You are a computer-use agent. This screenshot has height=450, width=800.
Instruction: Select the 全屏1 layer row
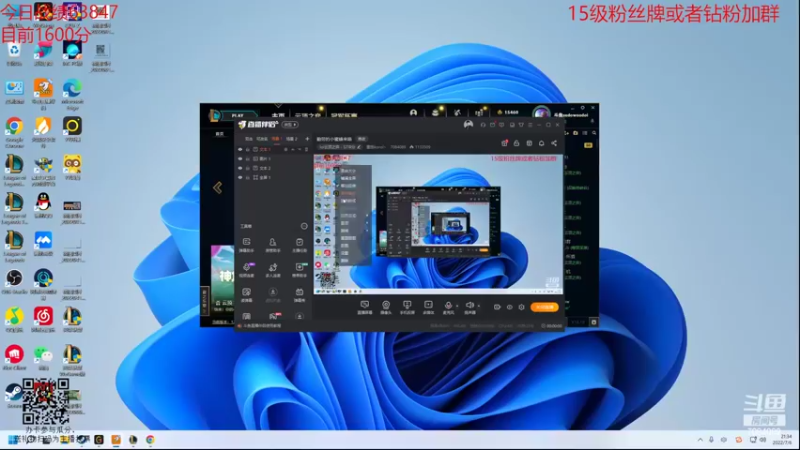[273, 177]
